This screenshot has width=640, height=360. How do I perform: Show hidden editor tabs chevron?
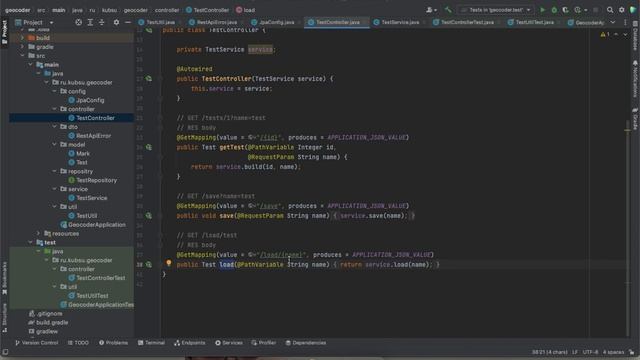pos(613,22)
